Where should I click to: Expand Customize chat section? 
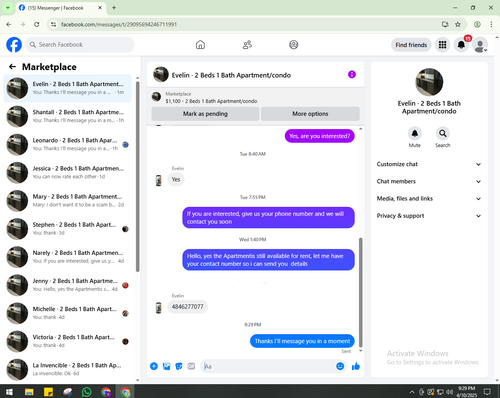[429, 164]
